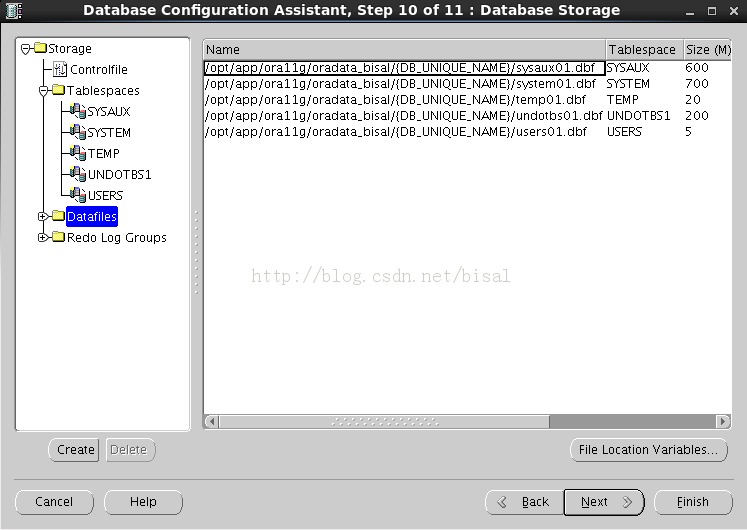Viewport: 747px width, 530px height.
Task: Click the TEMP tablespace cell in table
Action: [623, 100]
